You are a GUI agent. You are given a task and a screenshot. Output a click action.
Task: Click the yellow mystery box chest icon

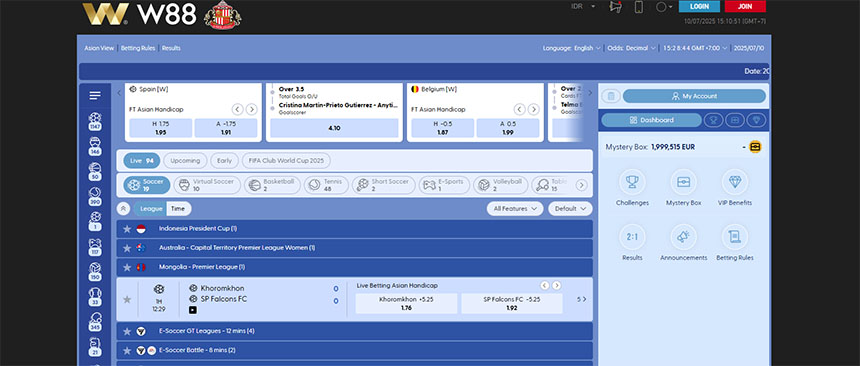[755, 147]
